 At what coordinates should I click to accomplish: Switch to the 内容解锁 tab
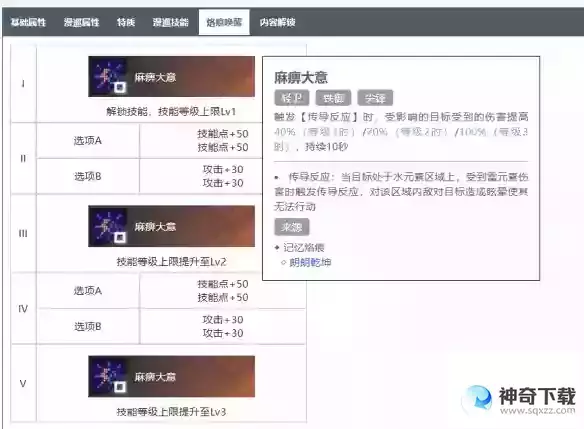pyautogui.click(x=277, y=22)
